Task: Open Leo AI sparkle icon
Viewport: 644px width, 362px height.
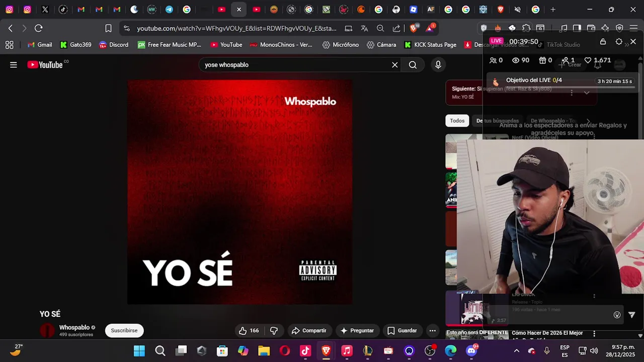Action: (605, 28)
